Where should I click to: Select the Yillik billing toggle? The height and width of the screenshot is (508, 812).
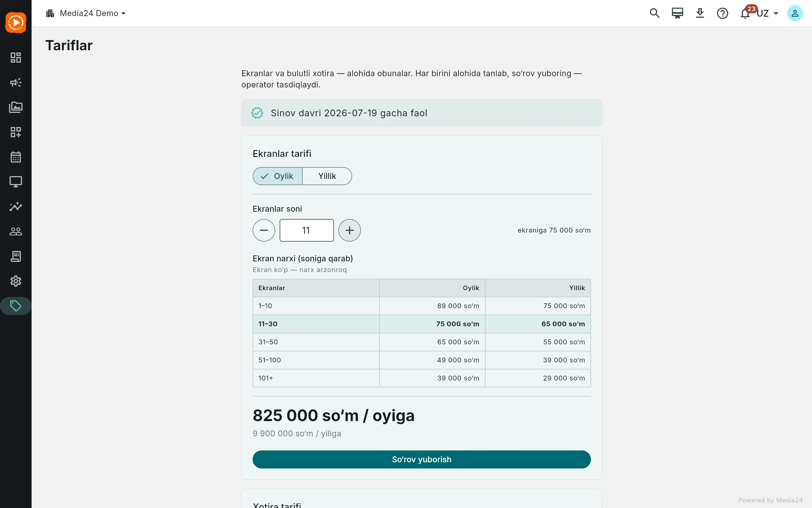[327, 176]
